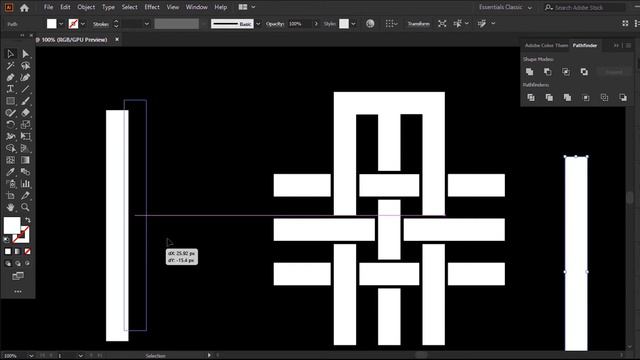
Task: Select the Shape Builder tool
Action: tap(11, 148)
